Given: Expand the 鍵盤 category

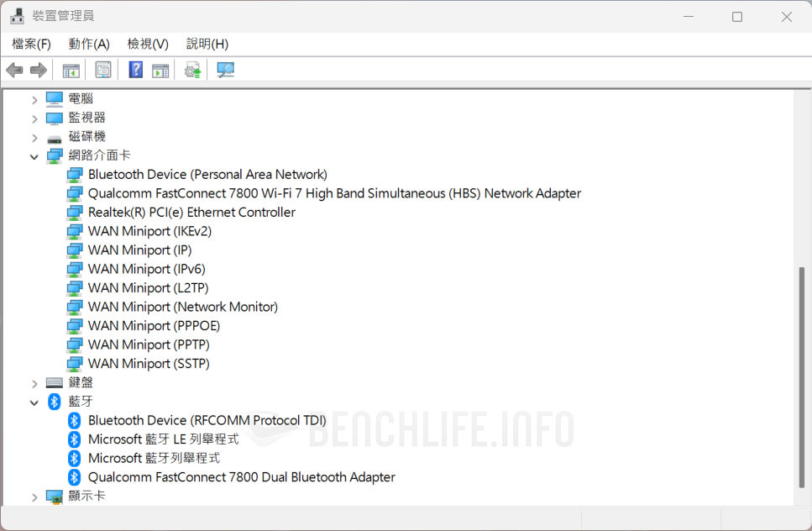Looking at the screenshot, I should (x=34, y=383).
